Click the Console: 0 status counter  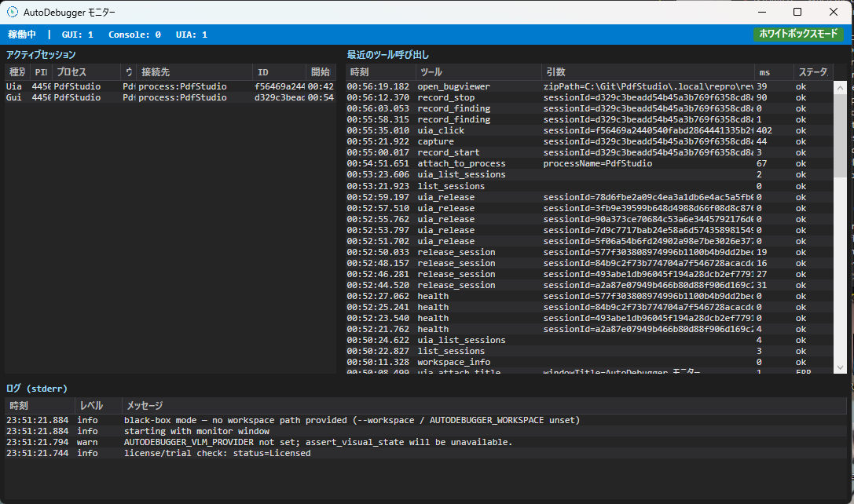point(134,35)
